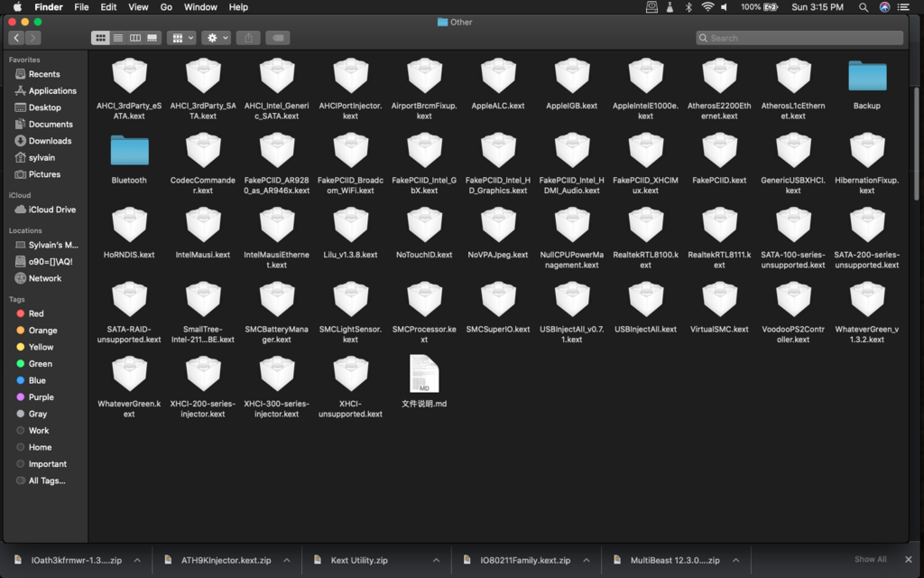Open the File menu
924x578 pixels.
81,7
